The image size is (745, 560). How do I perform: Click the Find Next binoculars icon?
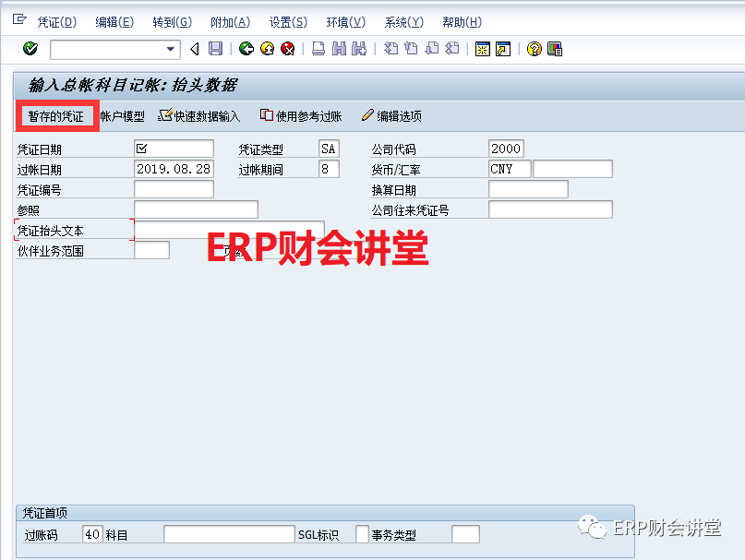coord(359,49)
